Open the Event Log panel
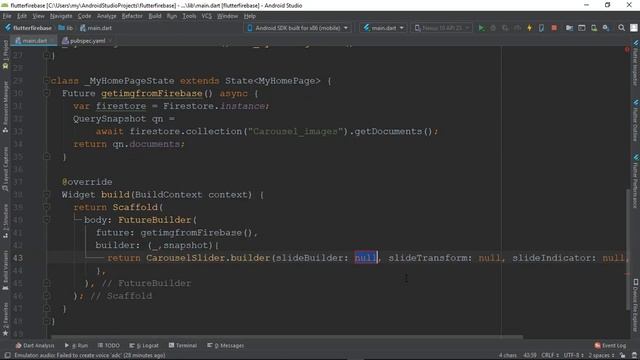640x360 pixels. coord(610,345)
